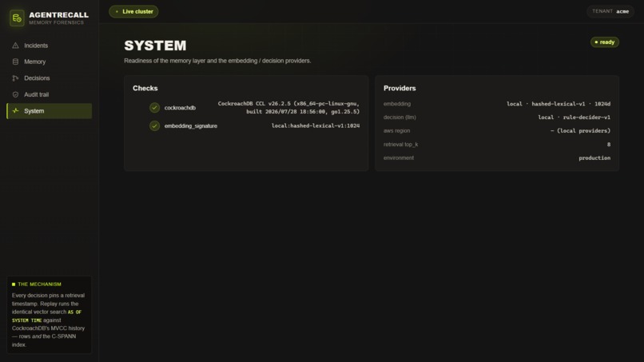Viewport: 644px width, 362px height.
Task: Click the embedding_signature check label
Action: [191, 125]
